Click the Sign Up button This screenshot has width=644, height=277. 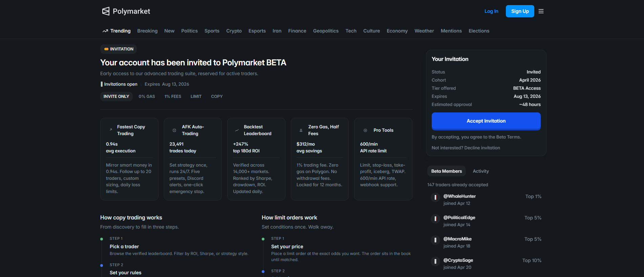pos(520,11)
